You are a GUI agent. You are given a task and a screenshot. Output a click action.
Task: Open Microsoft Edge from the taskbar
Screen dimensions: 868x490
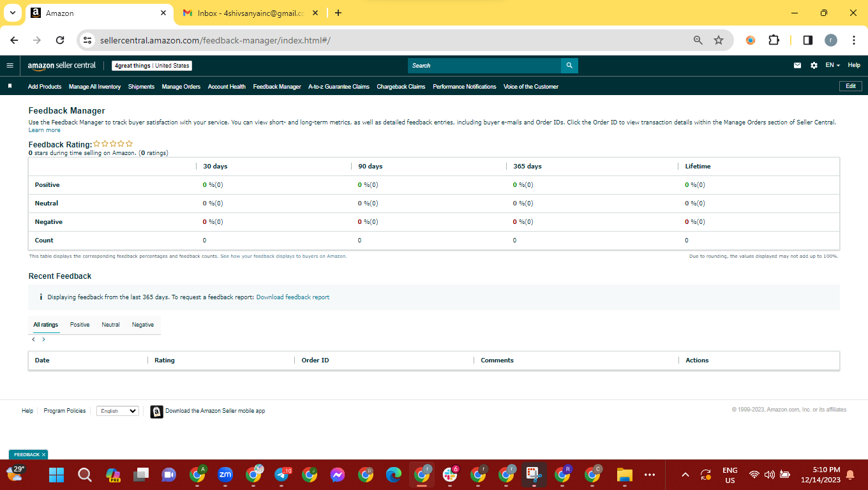[394, 474]
